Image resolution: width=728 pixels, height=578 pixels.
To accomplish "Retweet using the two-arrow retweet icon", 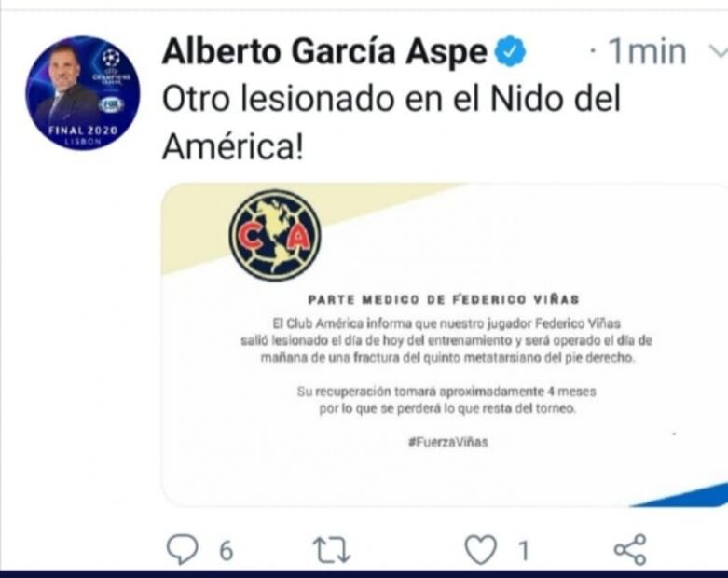I will (x=332, y=550).
